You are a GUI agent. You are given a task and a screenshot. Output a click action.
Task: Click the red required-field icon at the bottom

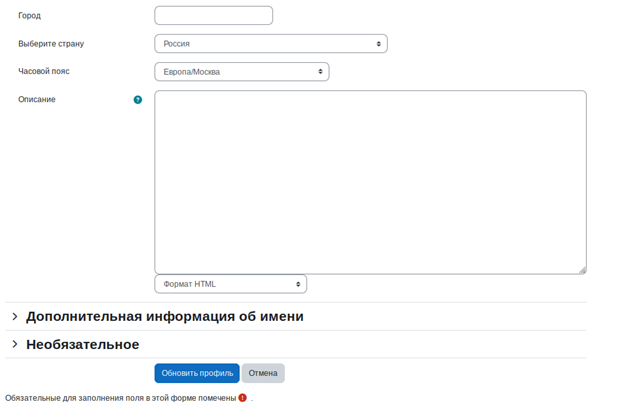click(x=243, y=398)
